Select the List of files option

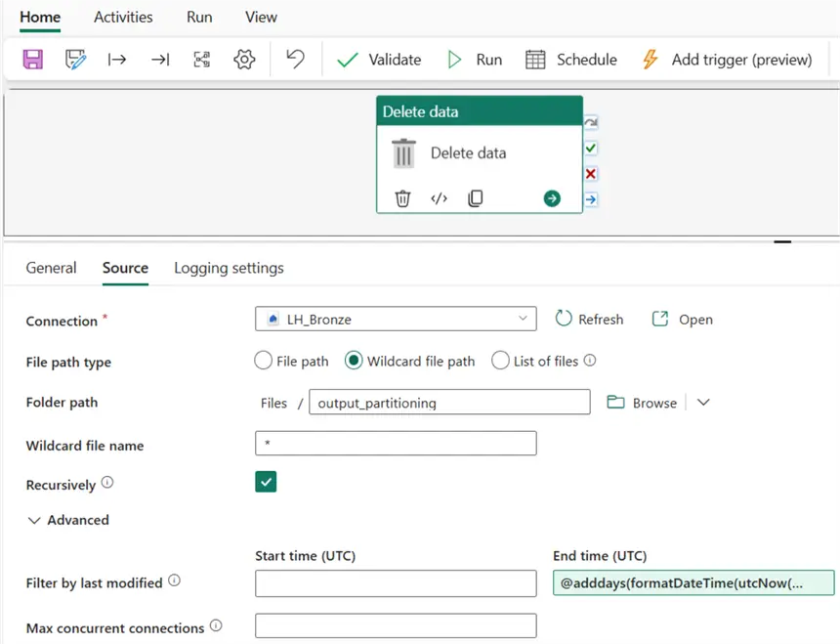tap(500, 361)
